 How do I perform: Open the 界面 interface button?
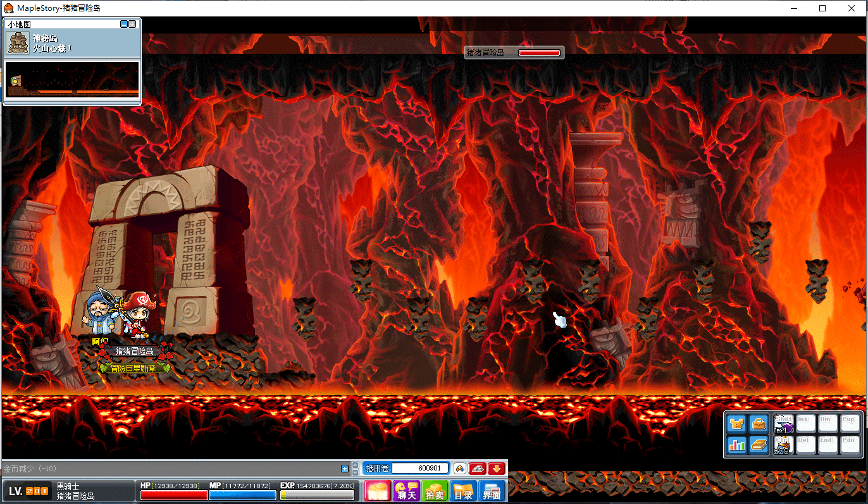(492, 491)
